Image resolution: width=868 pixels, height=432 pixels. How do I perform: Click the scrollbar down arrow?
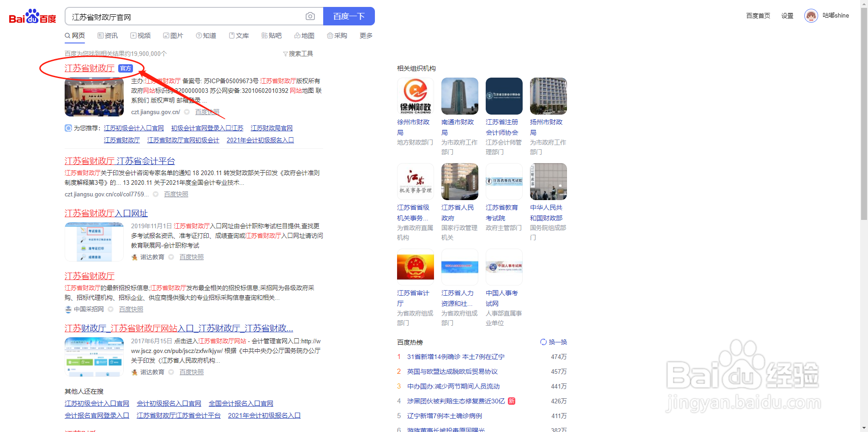pos(864,428)
